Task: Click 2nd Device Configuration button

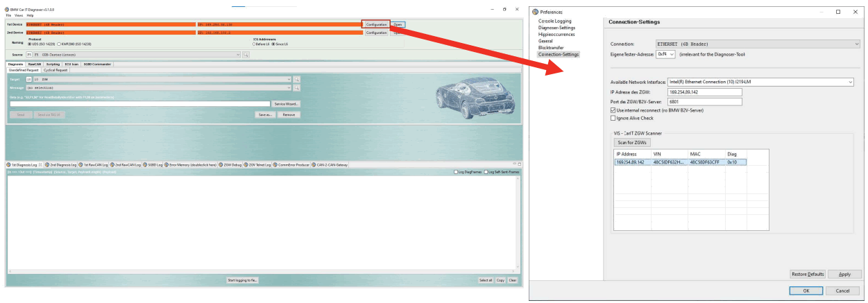Action: [x=376, y=33]
